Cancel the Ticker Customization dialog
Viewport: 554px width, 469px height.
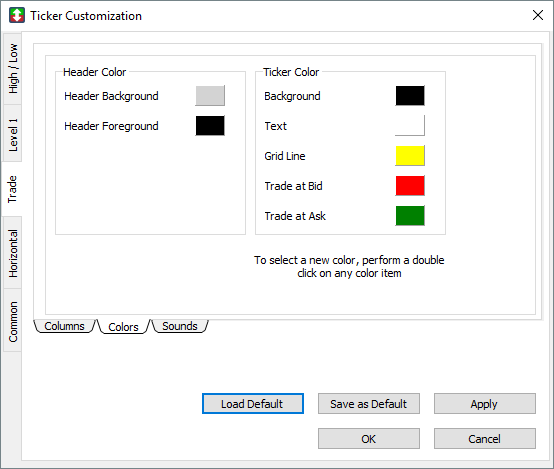pyautogui.click(x=484, y=439)
